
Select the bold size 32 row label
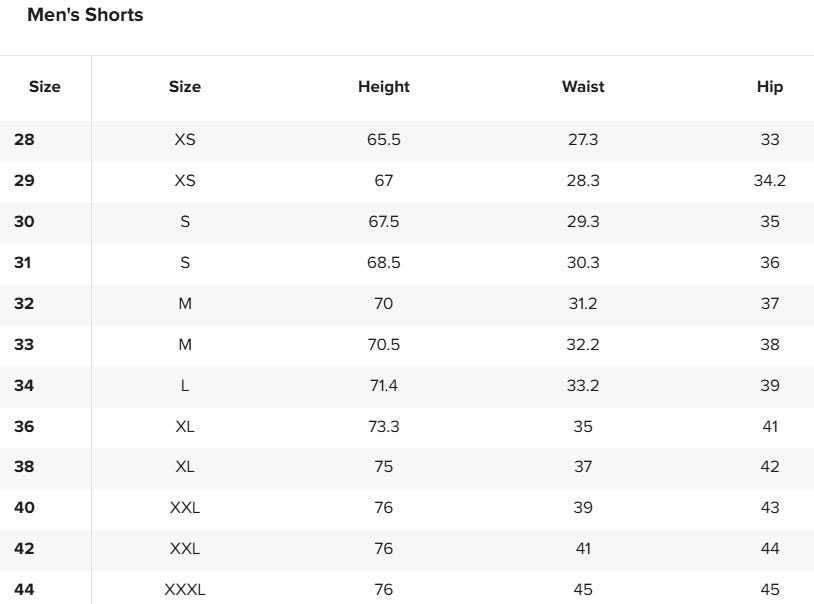pos(24,304)
